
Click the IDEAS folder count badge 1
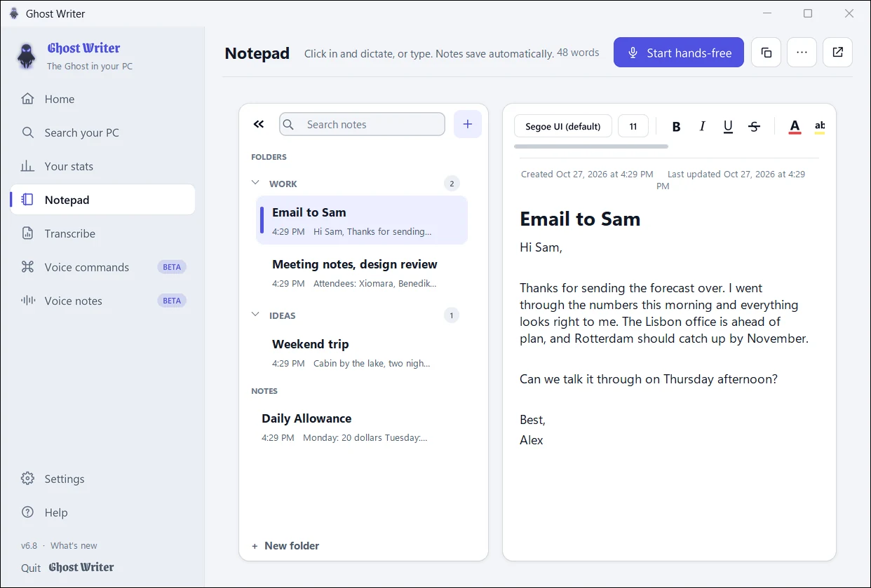(x=452, y=315)
